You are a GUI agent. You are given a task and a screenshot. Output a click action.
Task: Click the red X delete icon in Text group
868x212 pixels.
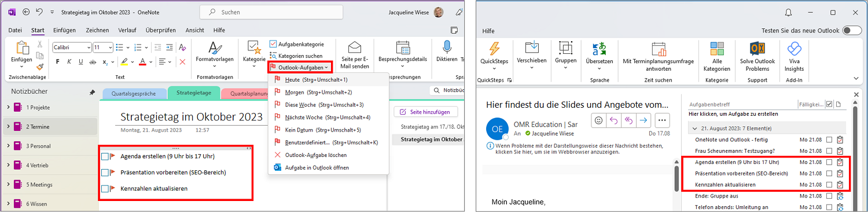pos(182,62)
